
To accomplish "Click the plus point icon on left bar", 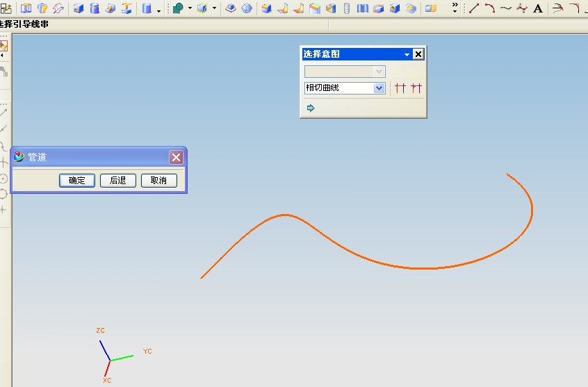I will 3,210.
